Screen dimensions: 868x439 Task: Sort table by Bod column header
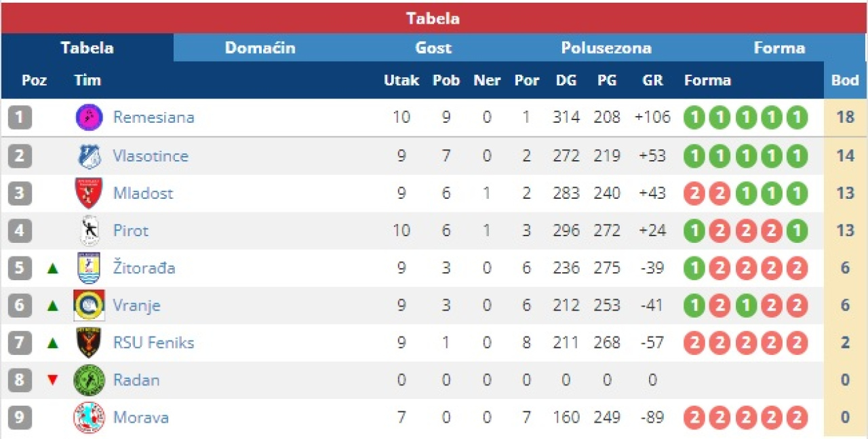(845, 81)
